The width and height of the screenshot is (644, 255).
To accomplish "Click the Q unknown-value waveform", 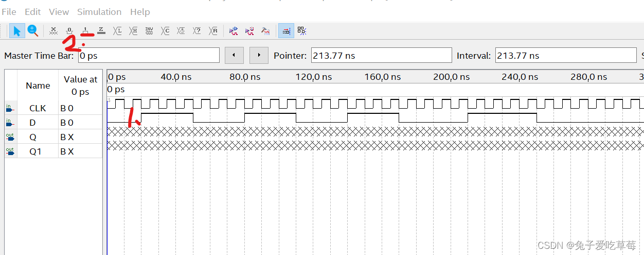I will pos(375,132).
